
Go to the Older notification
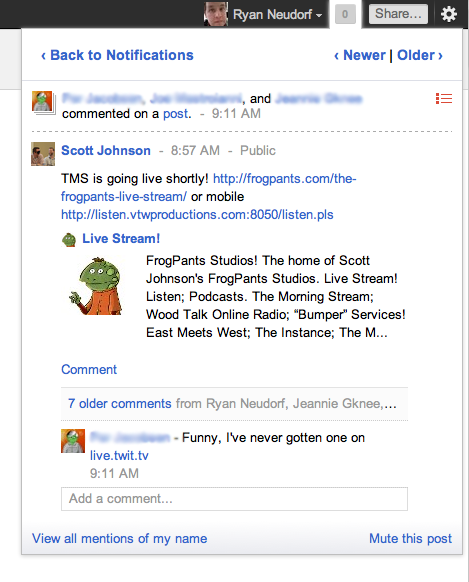(420, 55)
